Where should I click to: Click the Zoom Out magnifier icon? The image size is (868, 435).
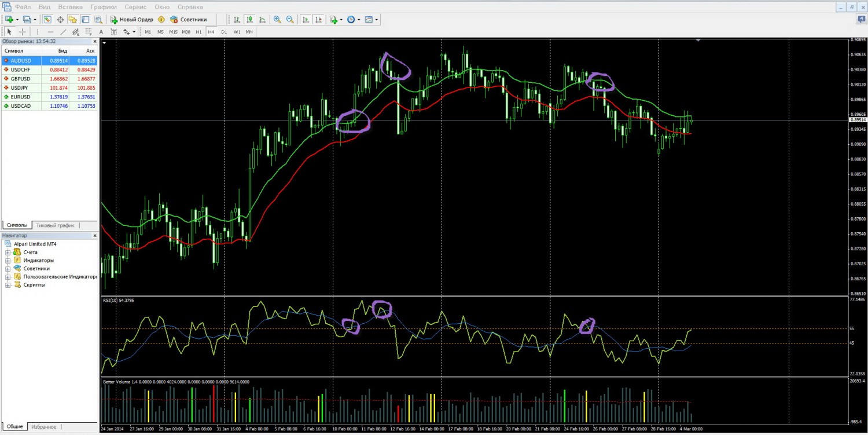tap(290, 19)
